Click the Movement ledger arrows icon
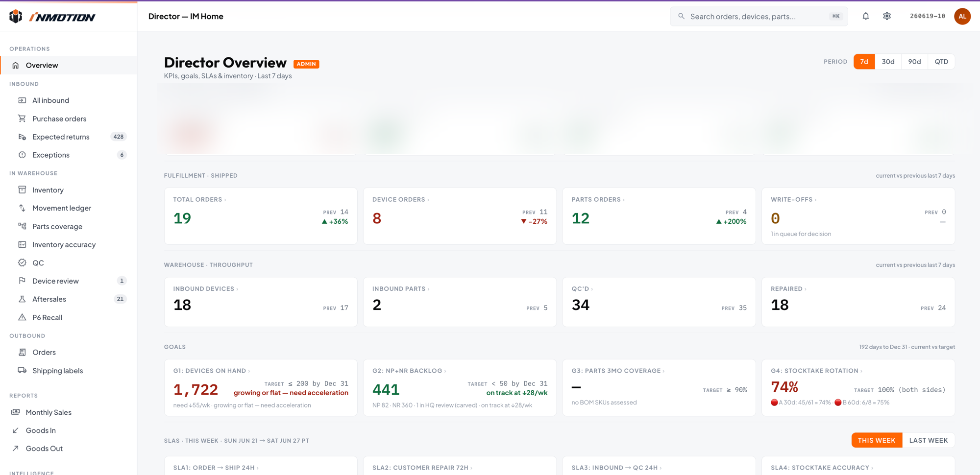Image resolution: width=980 pixels, height=475 pixels. (x=22, y=208)
